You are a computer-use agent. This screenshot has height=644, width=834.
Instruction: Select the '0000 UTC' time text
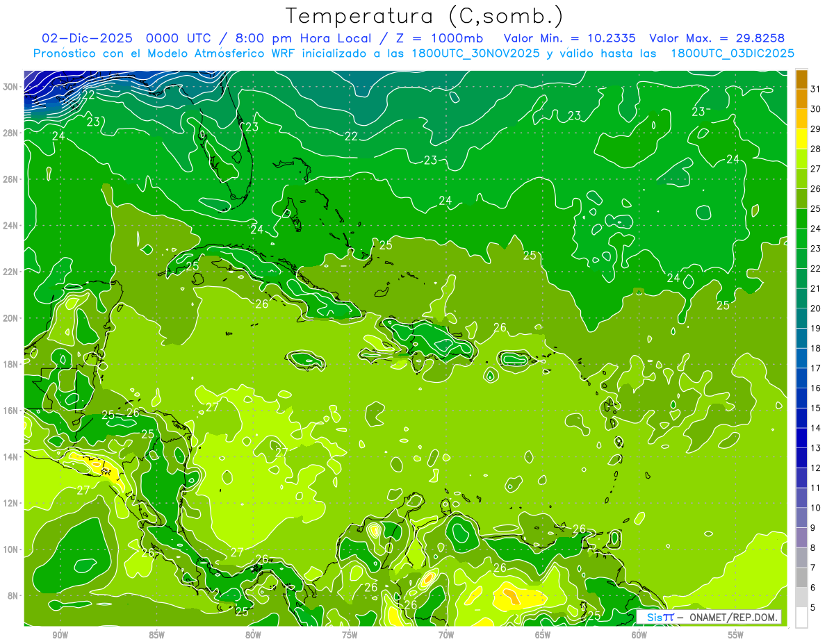coord(180,38)
